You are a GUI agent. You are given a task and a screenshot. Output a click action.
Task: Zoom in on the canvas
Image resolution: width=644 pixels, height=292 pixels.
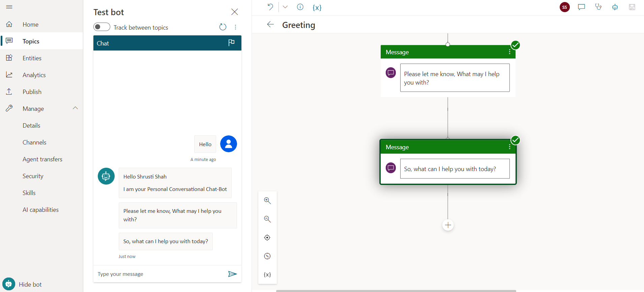tap(267, 201)
